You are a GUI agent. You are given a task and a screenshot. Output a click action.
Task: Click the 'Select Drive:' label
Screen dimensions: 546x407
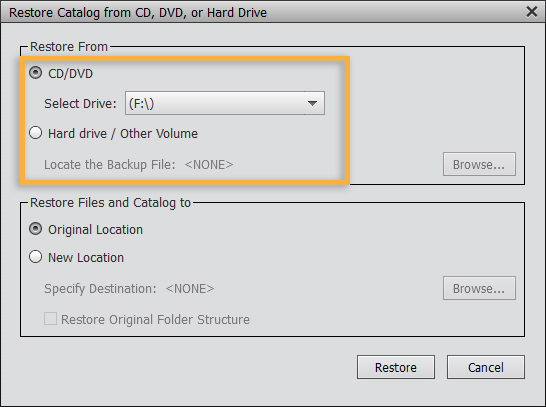point(80,103)
